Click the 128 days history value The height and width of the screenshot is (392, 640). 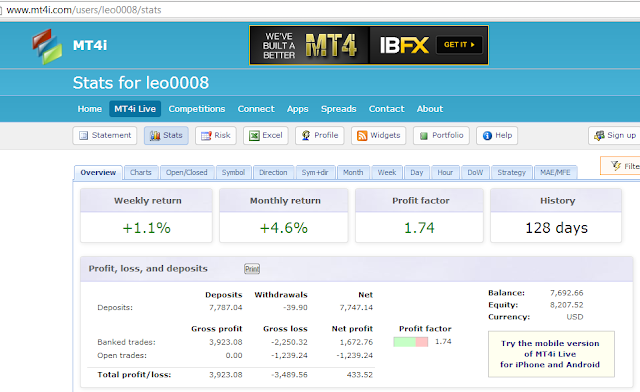tap(556, 228)
